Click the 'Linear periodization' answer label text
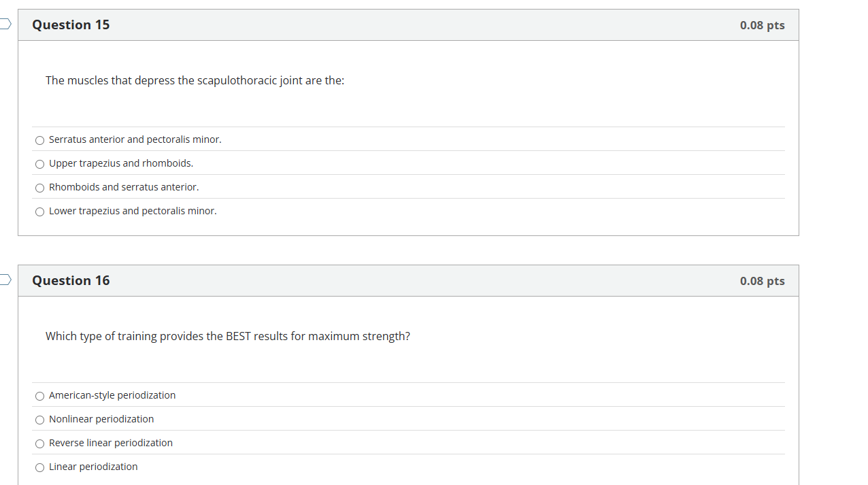 tap(93, 467)
